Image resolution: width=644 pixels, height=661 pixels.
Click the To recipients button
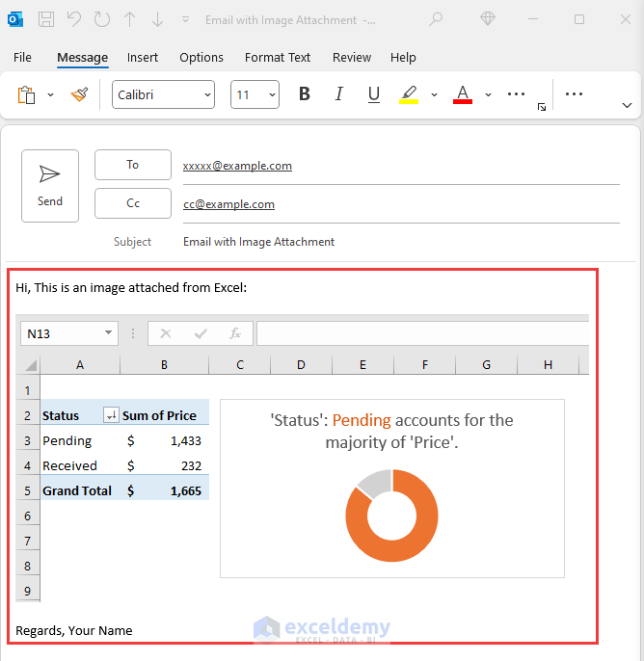(133, 165)
